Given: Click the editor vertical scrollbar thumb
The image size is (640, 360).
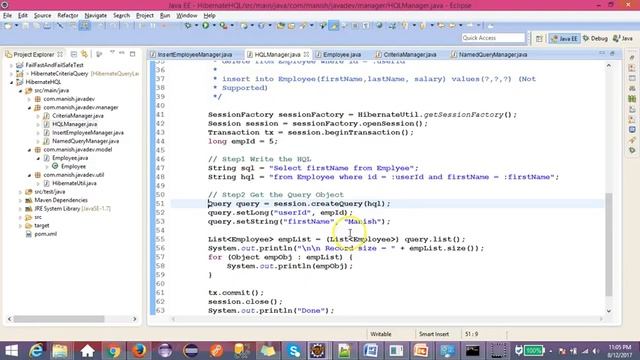Looking at the screenshot, I should tap(609, 244).
